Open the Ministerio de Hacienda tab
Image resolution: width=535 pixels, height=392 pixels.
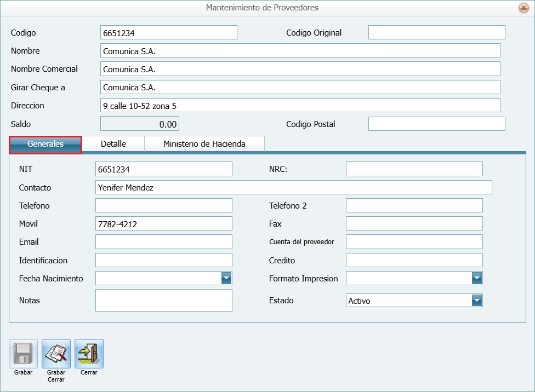coord(204,144)
